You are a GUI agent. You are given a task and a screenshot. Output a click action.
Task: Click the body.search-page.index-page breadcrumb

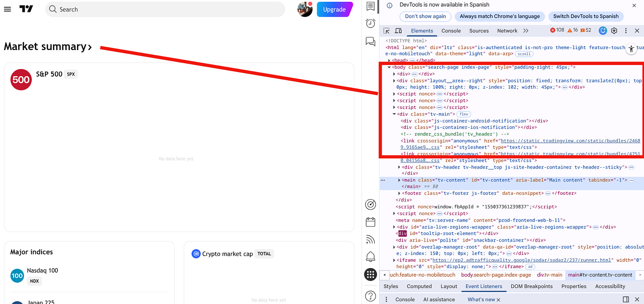496,275
